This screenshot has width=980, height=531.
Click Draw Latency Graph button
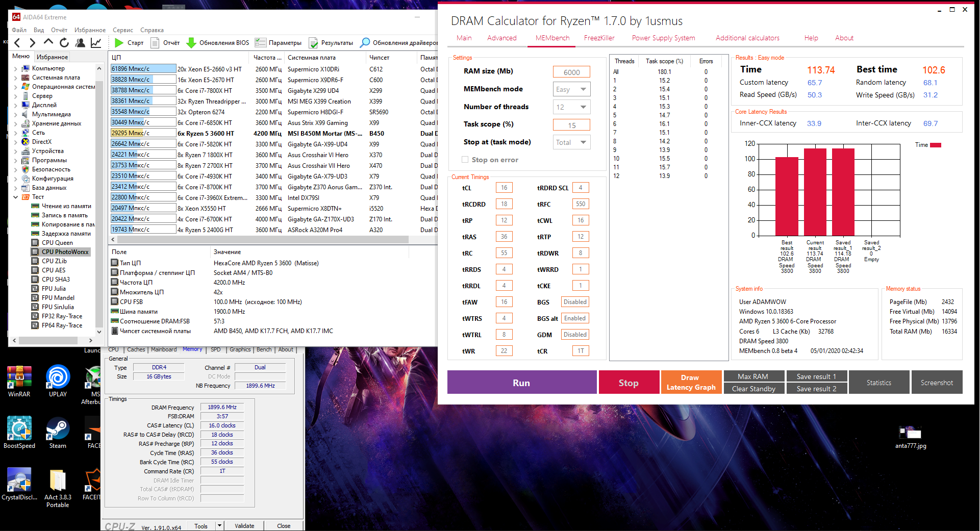691,383
